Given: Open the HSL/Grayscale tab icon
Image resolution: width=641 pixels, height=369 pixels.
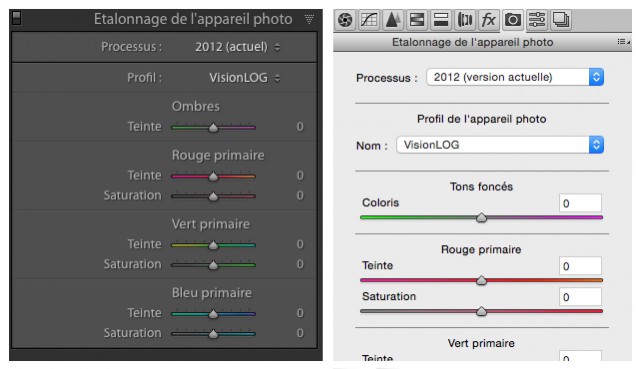Looking at the screenshot, I should click(x=417, y=20).
